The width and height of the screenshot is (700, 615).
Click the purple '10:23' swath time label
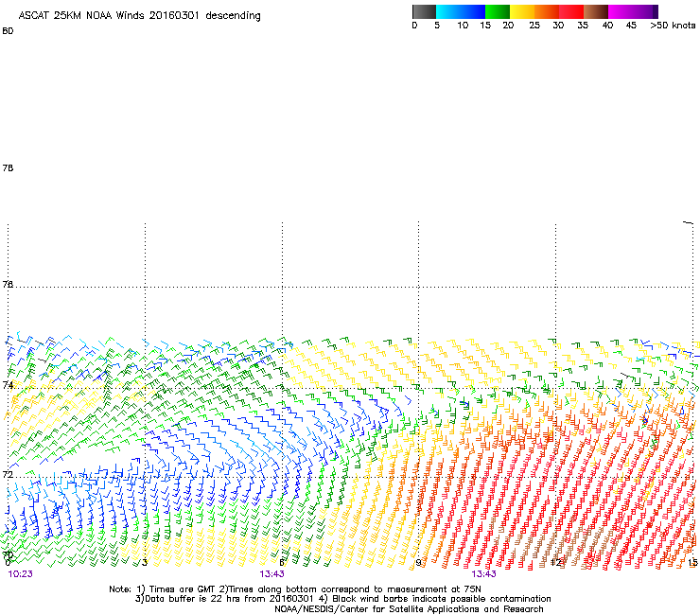tap(20, 574)
